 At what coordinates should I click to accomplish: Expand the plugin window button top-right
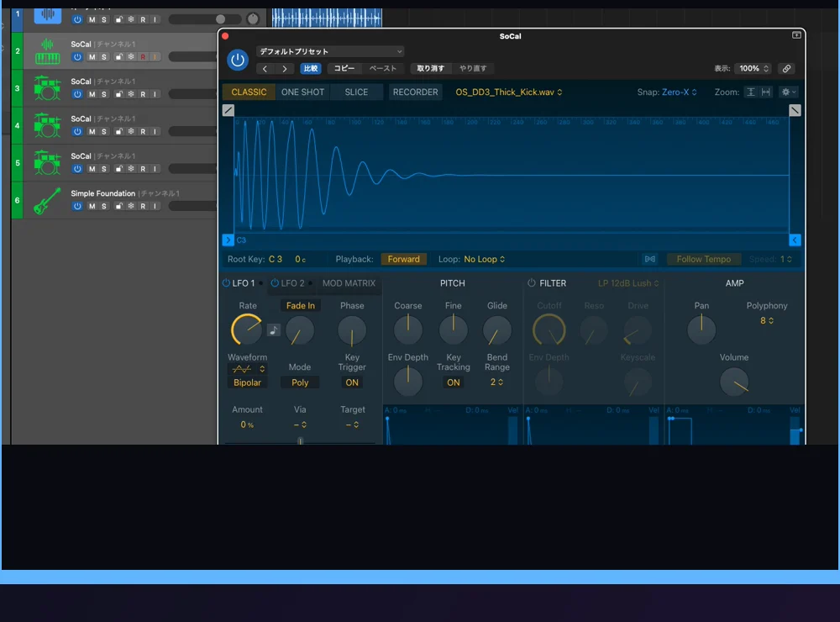796,35
